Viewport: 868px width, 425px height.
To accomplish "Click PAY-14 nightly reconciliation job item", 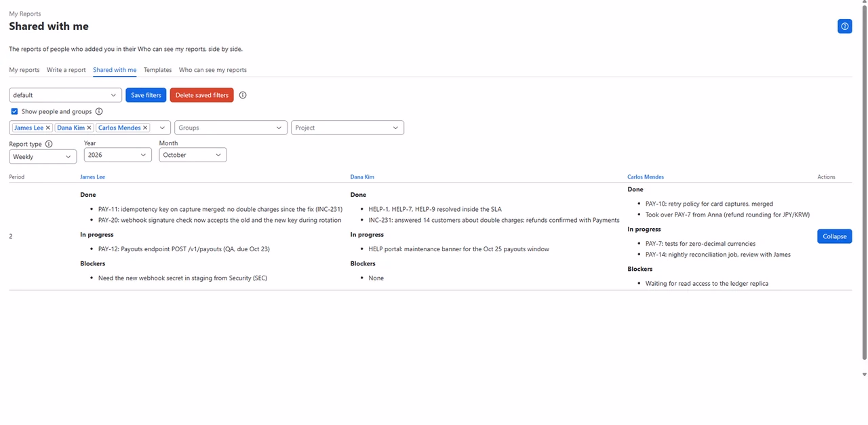I will click(718, 255).
